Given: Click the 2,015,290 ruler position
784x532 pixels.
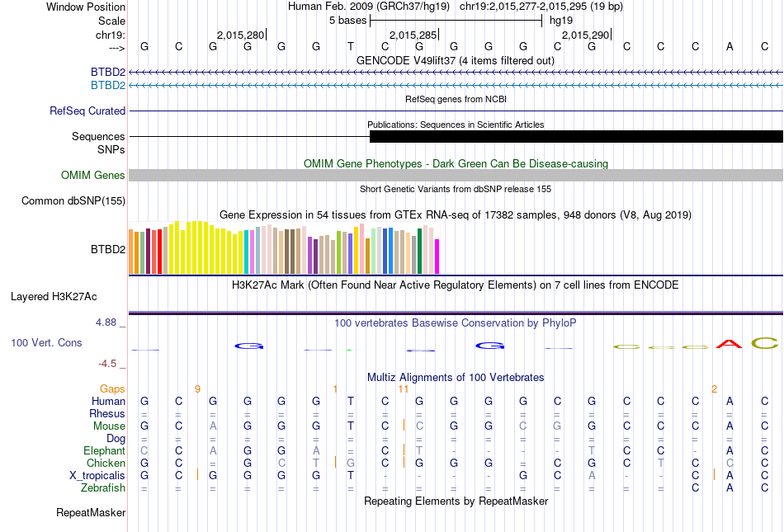Looking at the screenshot, I should coord(585,35).
